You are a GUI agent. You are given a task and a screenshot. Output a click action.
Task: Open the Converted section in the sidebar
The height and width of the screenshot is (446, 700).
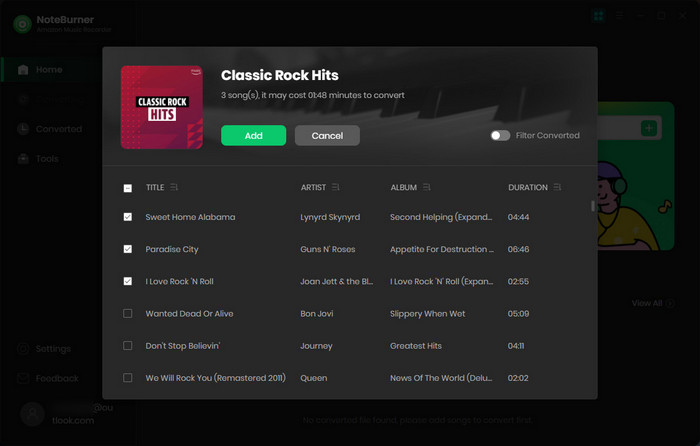click(59, 129)
